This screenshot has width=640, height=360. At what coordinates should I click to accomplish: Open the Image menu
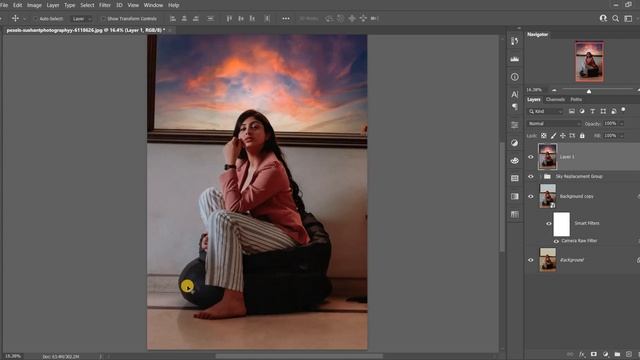(x=34, y=5)
